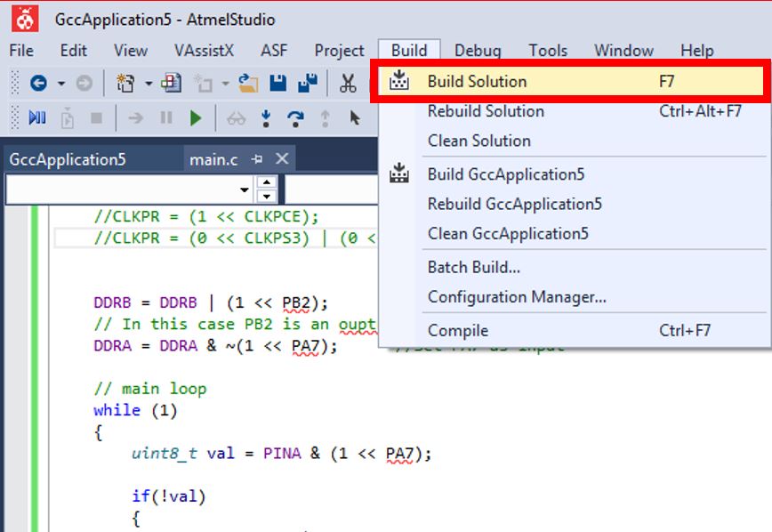Click the Cut scissors icon
Screen dimensions: 772x532
coord(348,84)
